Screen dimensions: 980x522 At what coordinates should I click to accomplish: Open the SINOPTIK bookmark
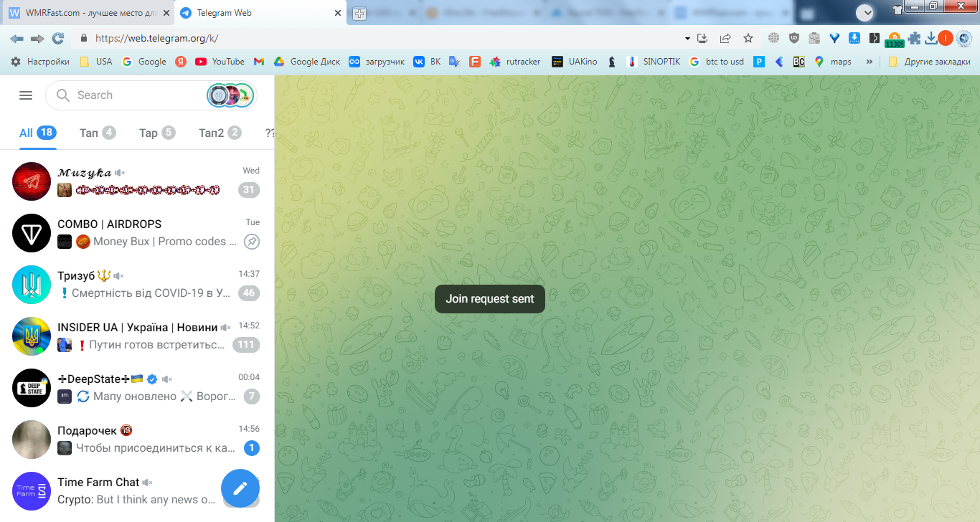[x=654, y=62]
